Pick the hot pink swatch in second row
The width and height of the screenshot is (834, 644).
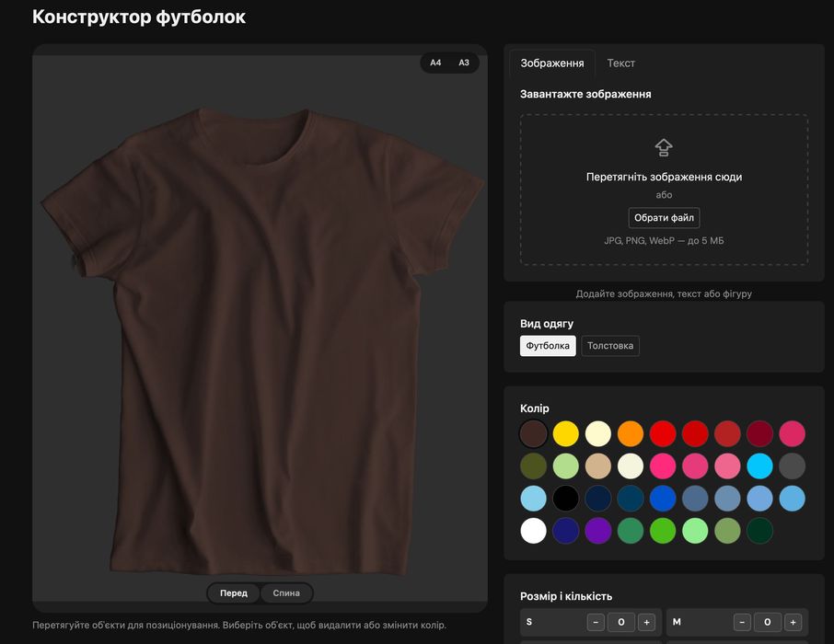663,466
